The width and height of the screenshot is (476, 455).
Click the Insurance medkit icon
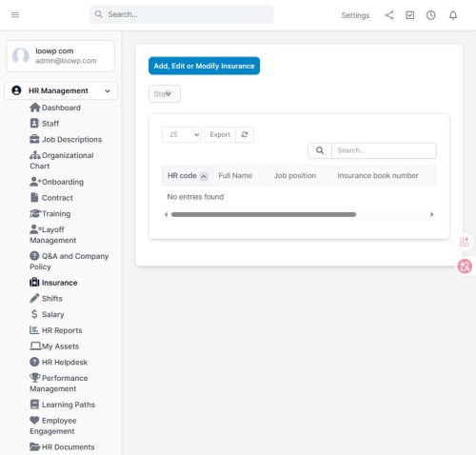click(x=34, y=282)
